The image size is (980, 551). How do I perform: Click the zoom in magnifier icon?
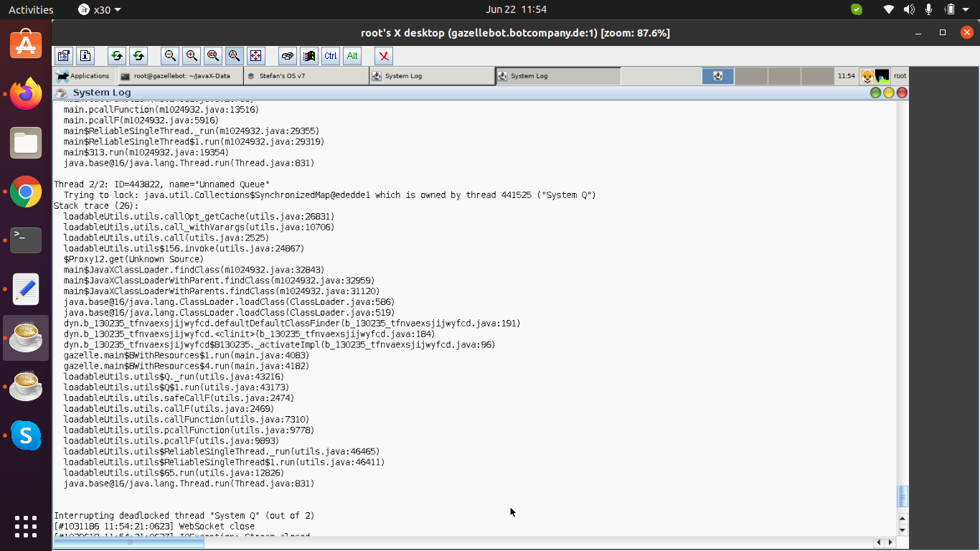pos(192,56)
